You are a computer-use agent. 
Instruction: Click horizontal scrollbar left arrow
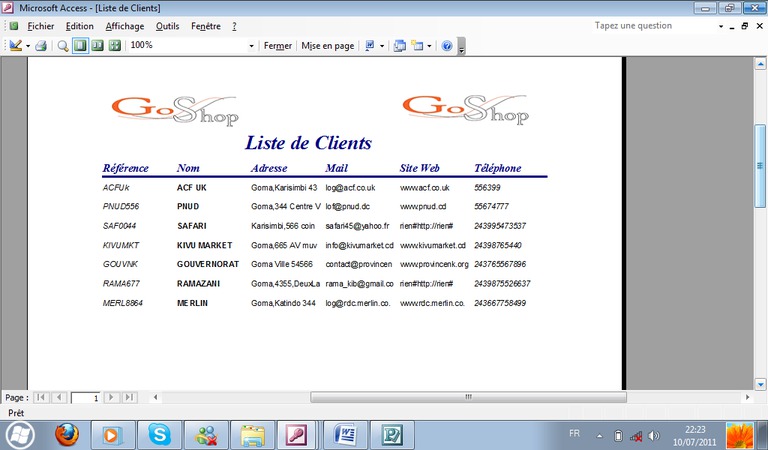155,397
